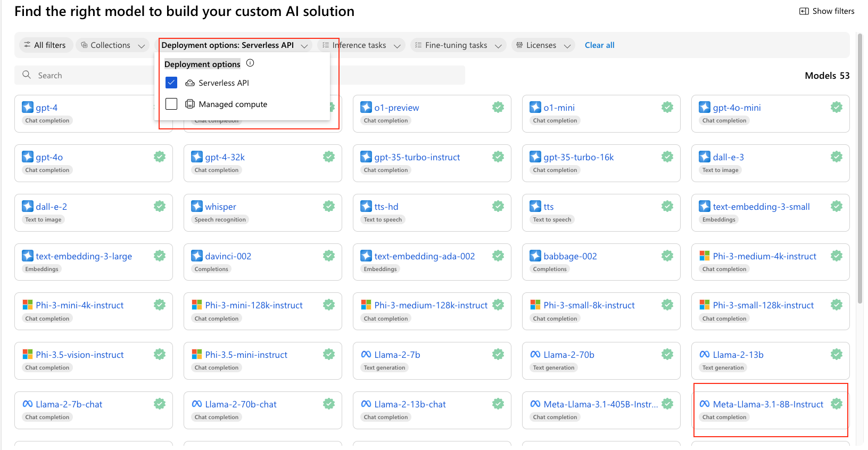The image size is (868, 450).
Task: Open the Licenses filter dropdown
Action: (543, 45)
